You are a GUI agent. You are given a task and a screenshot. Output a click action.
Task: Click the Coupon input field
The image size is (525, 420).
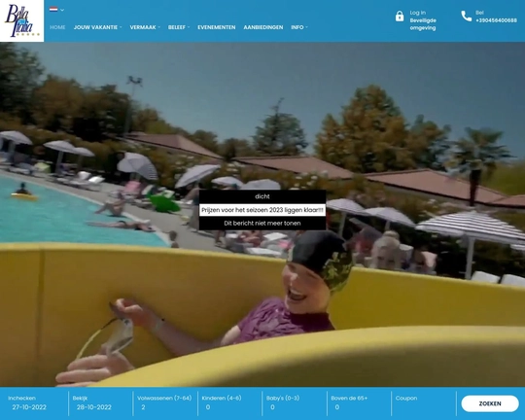tap(423, 403)
